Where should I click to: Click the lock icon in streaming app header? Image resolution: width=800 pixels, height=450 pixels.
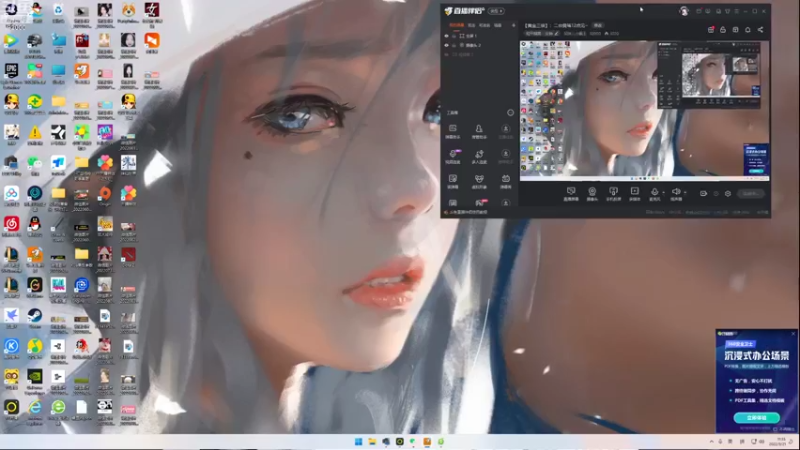[723, 30]
